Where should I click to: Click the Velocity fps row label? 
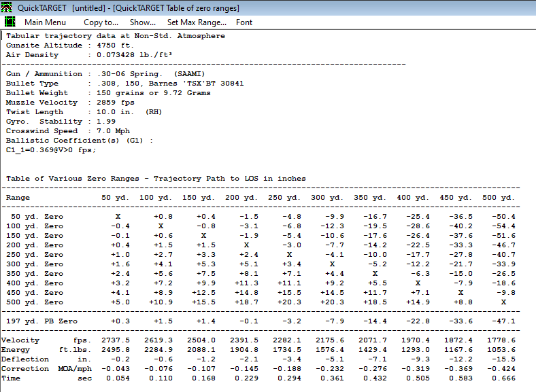tap(46, 340)
